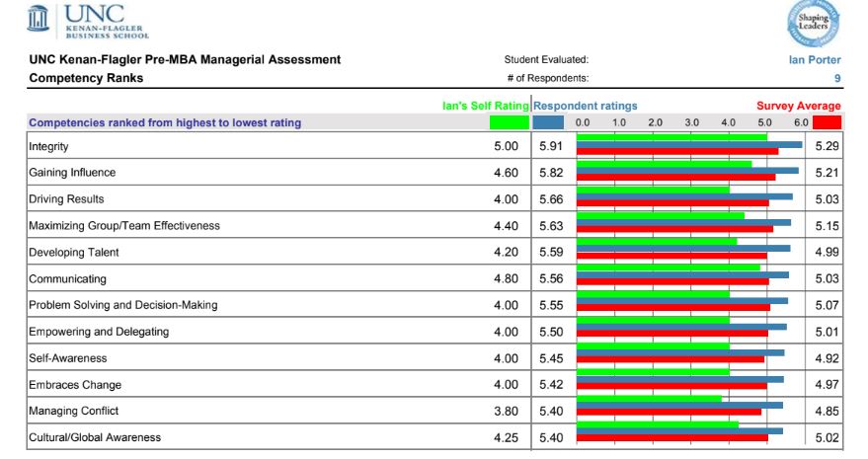Click Developing Talent survey average 4.99

pos(828,252)
